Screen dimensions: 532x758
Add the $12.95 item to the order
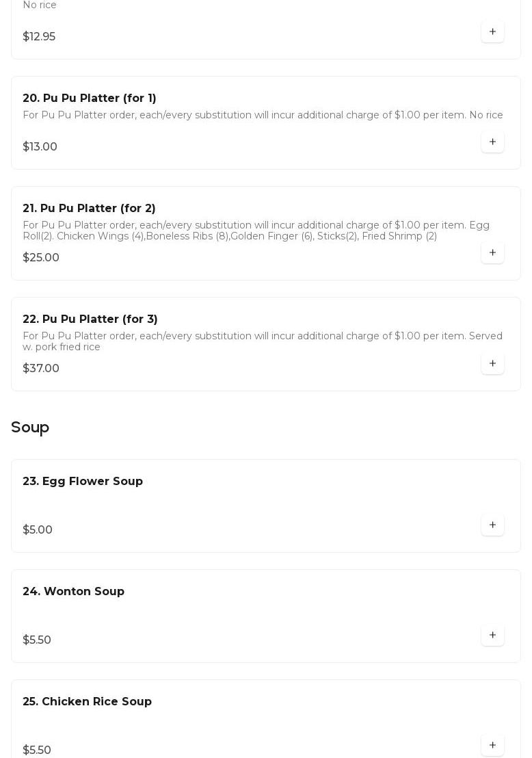tap(492, 32)
